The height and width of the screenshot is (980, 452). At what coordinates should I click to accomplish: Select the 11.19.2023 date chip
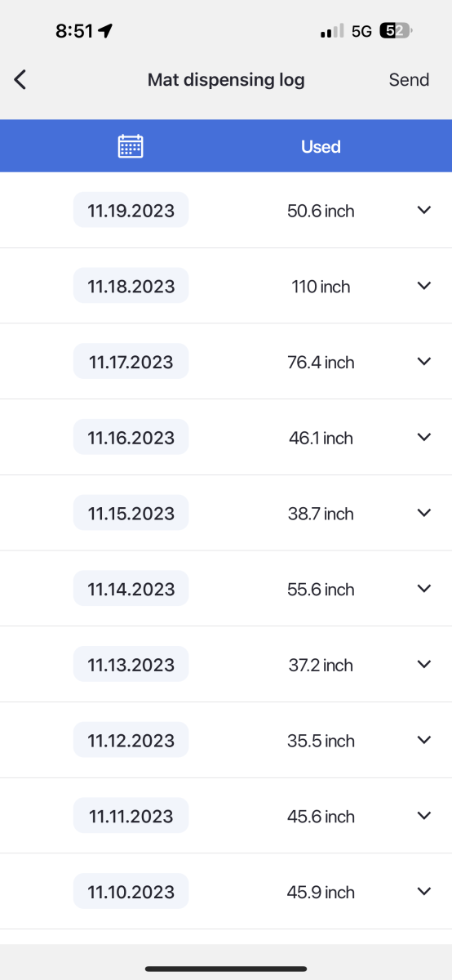pos(131,210)
